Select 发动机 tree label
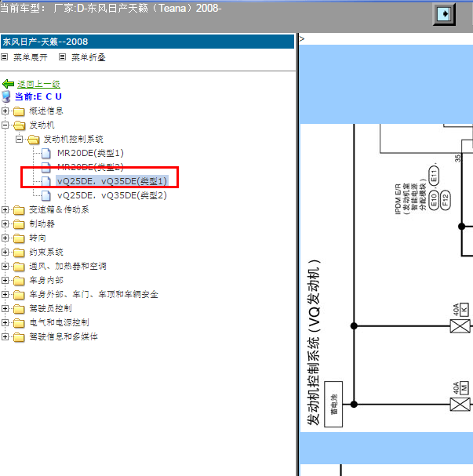 click(x=42, y=125)
